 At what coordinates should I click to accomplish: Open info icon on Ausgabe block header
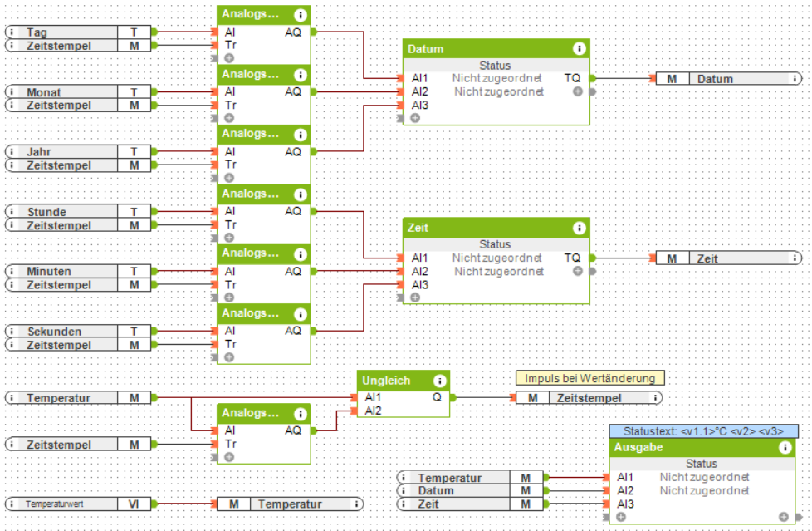pos(785,448)
